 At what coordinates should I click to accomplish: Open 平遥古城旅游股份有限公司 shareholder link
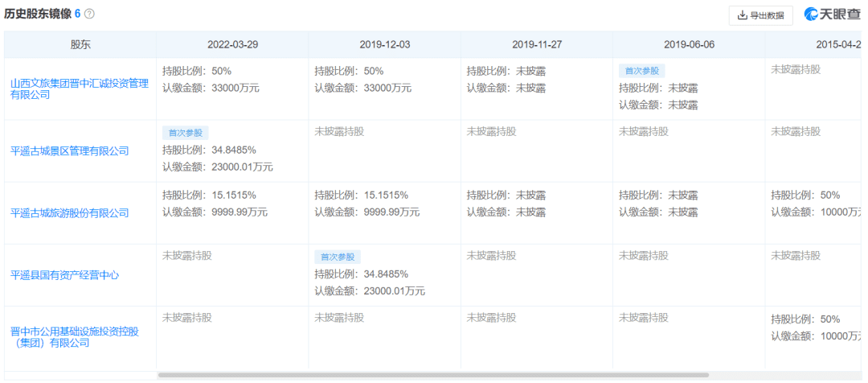[70, 213]
